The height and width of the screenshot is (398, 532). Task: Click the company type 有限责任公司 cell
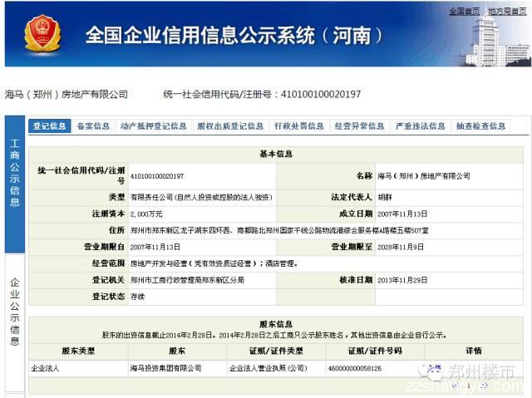[201, 197]
